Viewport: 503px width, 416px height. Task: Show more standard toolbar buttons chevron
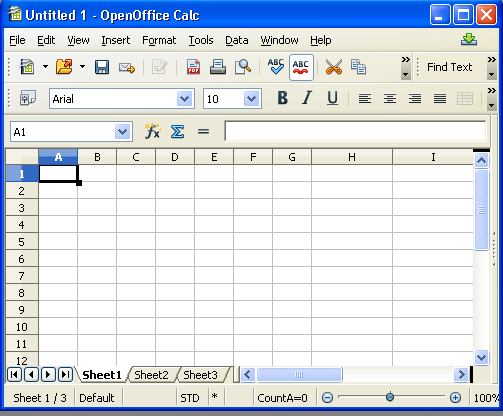405,60
